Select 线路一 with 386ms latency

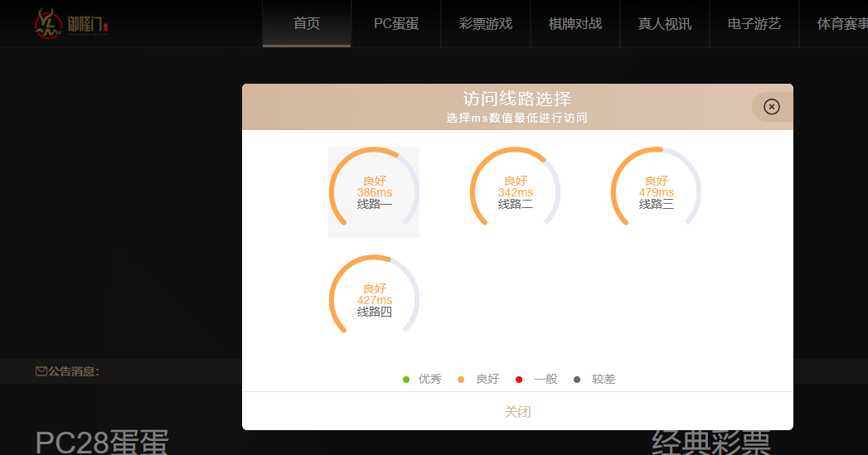(374, 192)
